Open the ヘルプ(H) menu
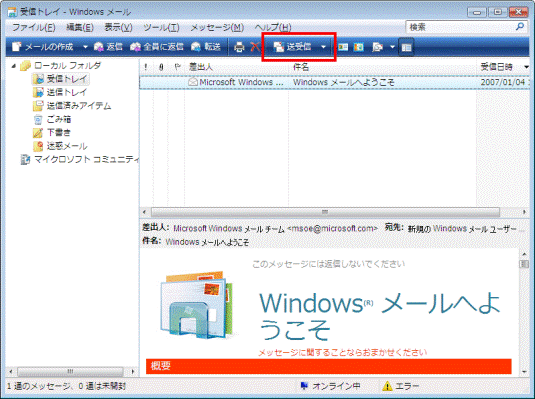This screenshot has height=399, width=535. pos(273,27)
